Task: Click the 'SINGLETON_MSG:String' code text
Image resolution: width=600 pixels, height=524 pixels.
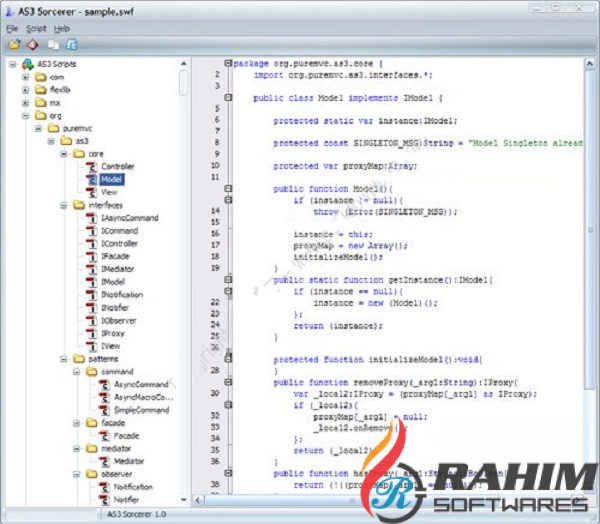Action: (x=403, y=143)
